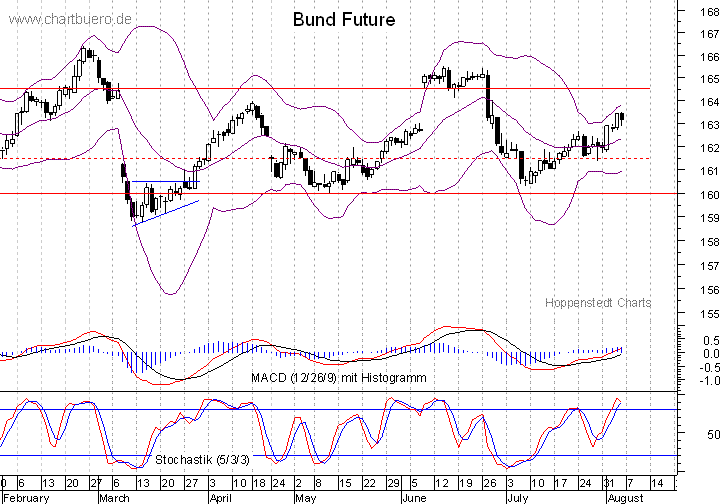Click the 157 price axis value
Image resolution: width=723 pixels, height=504 pixels.
point(709,266)
